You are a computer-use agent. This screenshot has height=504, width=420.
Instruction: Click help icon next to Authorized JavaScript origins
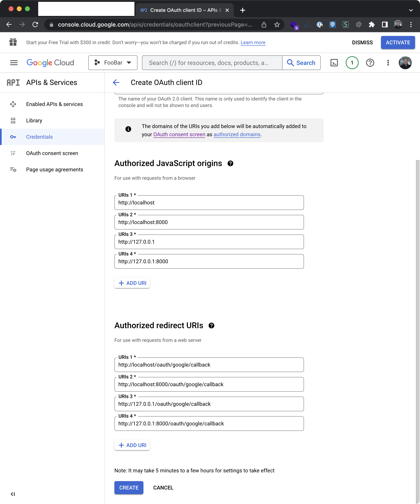point(230,164)
